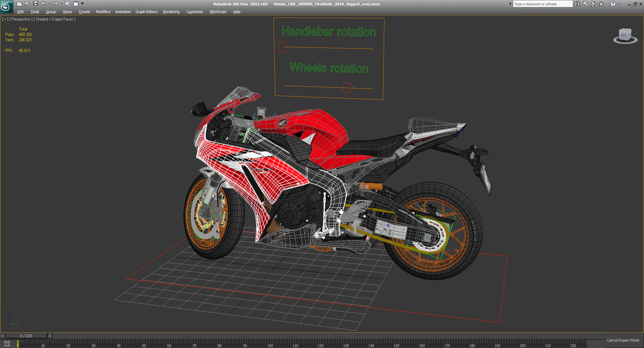Click the Verts count value 206 021

pyautogui.click(x=25, y=40)
